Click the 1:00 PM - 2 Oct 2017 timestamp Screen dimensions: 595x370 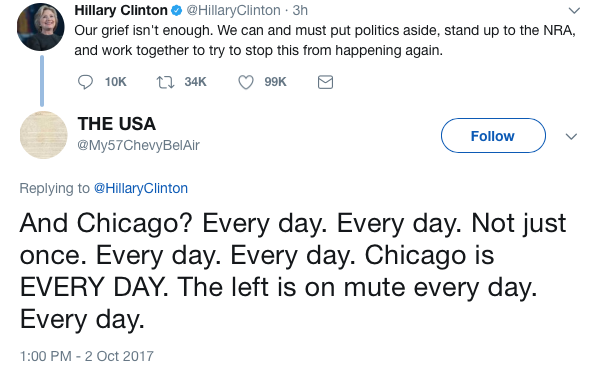(x=87, y=356)
